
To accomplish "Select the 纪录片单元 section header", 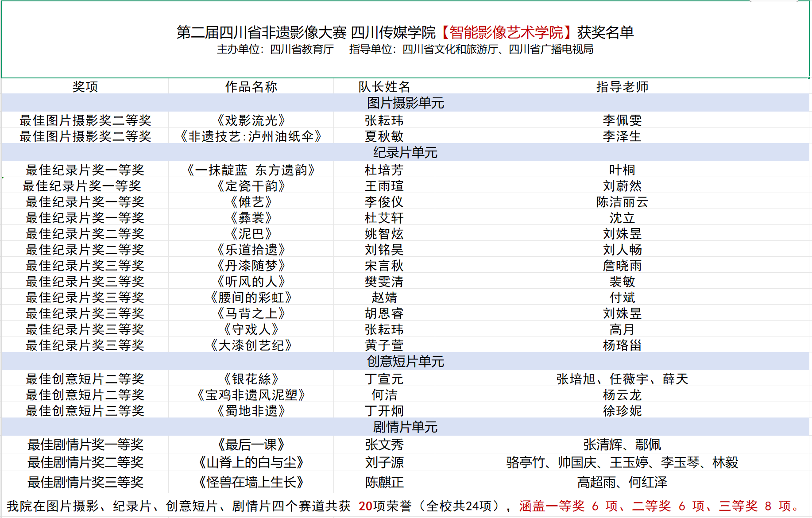I will (405, 152).
